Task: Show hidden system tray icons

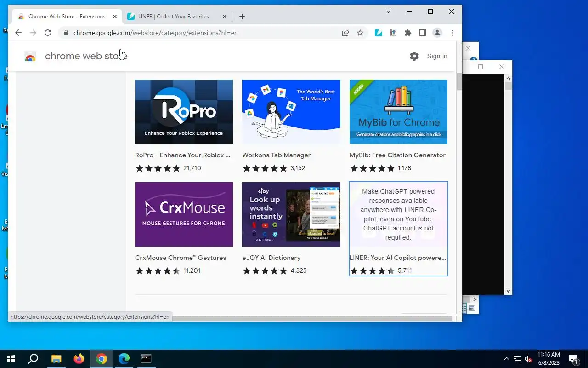Action: (x=507, y=359)
